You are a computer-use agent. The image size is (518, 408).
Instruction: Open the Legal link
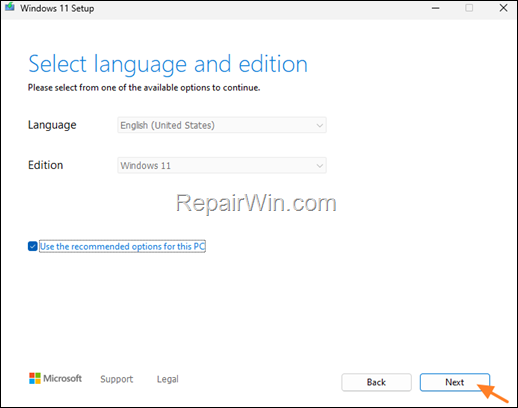click(168, 379)
